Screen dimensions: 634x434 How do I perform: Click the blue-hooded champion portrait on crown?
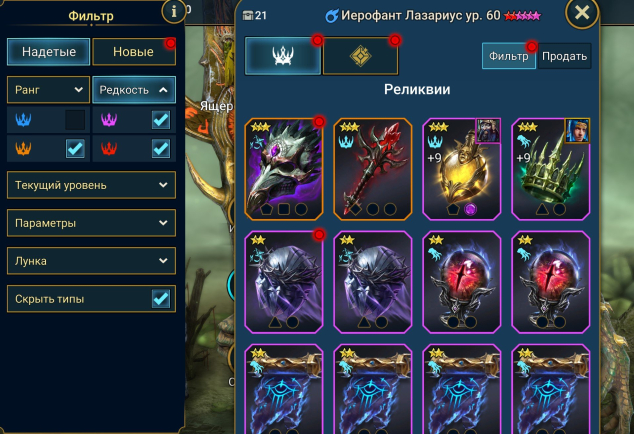pos(577,131)
